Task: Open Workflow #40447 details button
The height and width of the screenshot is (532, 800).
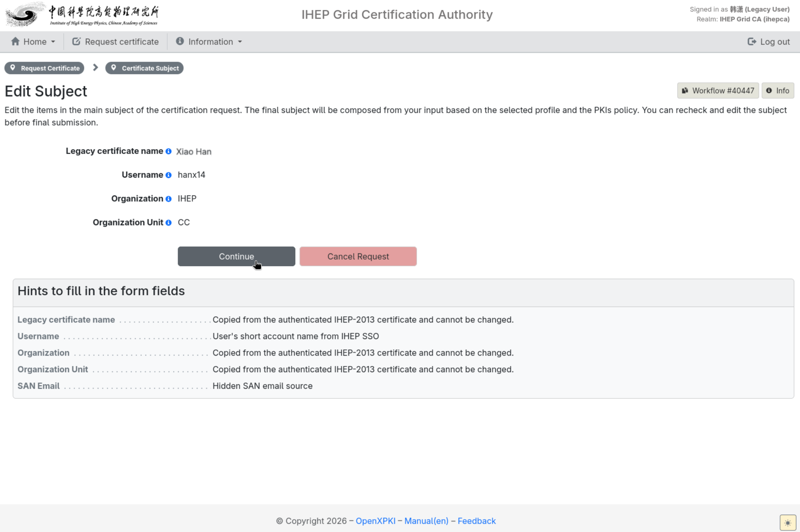Action: 718,91
